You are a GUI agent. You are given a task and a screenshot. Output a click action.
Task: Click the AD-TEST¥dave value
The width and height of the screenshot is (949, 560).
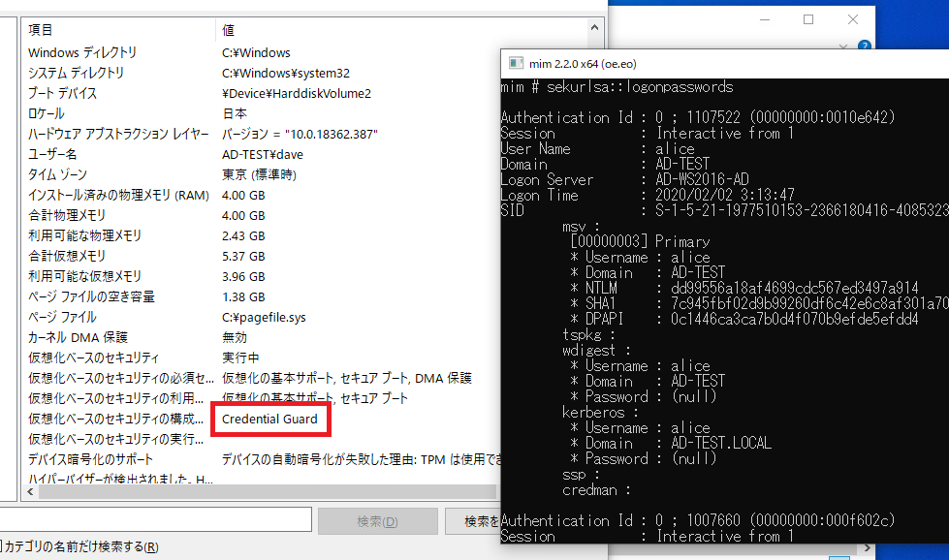pos(262,155)
